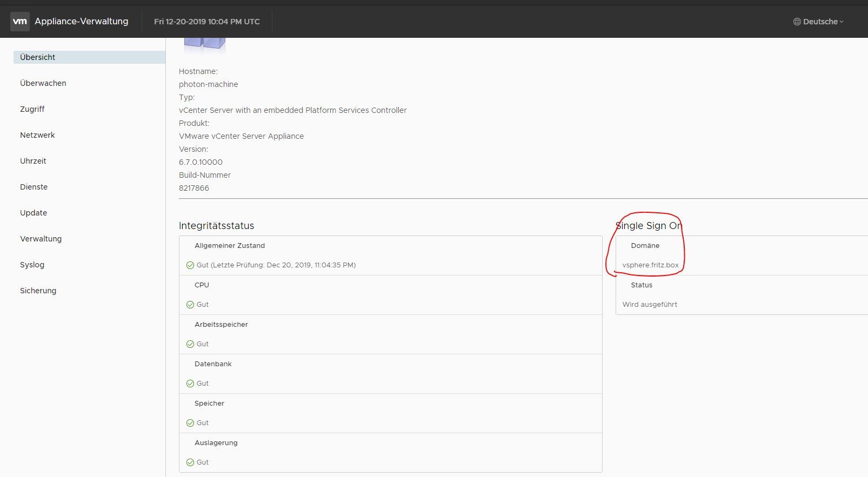The height and width of the screenshot is (477, 868).
Task: Open Uhrzeit settings
Action: coord(33,161)
